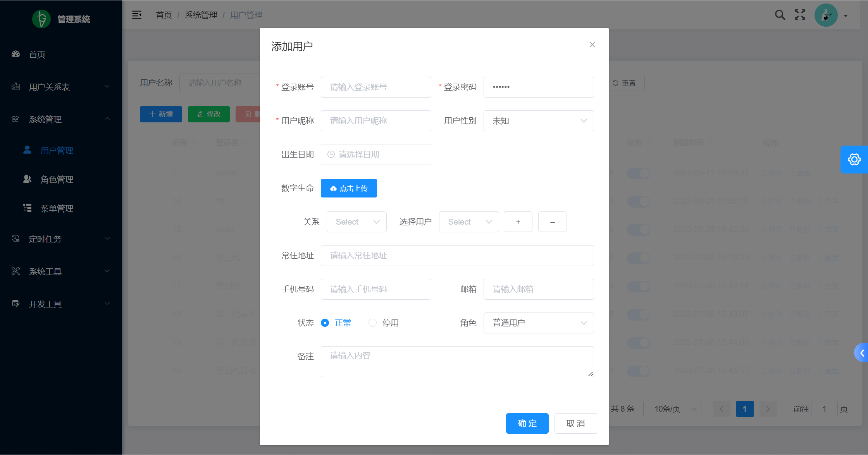Click the sidebar collapse hamburger icon
The image size is (868, 455).
coord(137,15)
